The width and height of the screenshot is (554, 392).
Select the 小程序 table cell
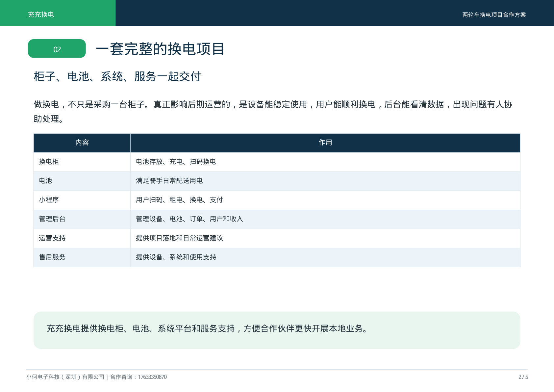point(82,200)
